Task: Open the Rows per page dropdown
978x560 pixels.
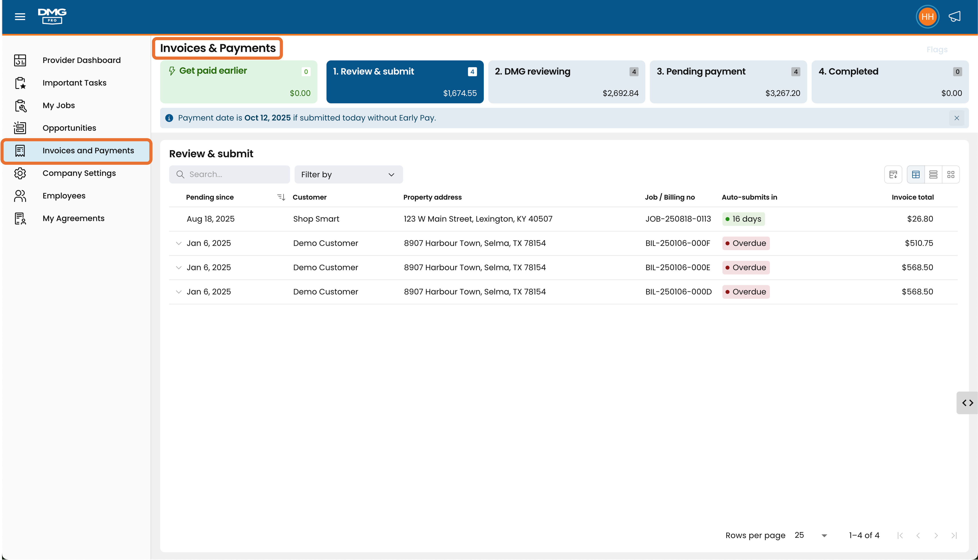Action: pos(811,535)
